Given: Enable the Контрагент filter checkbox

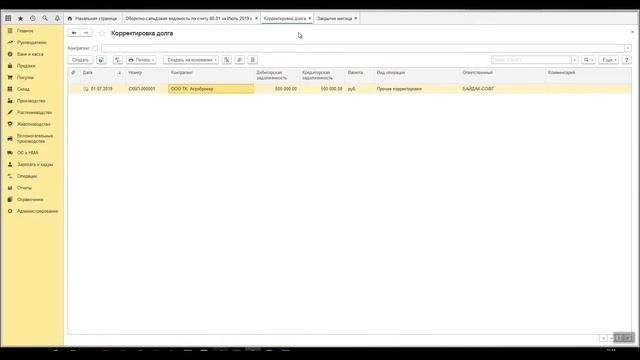Looking at the screenshot, I should 95,48.
